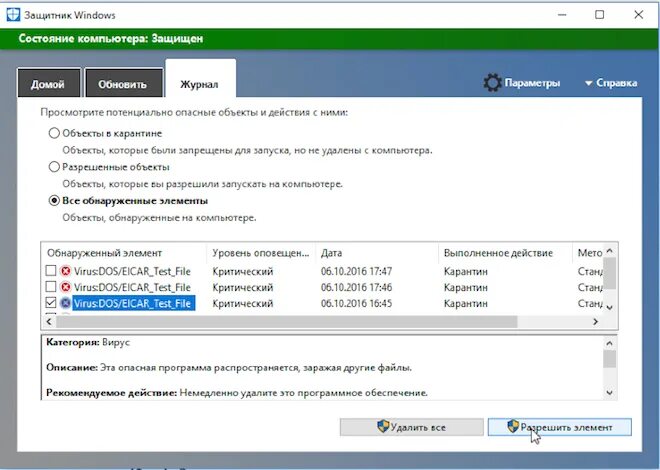The height and width of the screenshot is (470, 660).
Task: Click right arrow of horizontal scrollbar
Action: (595, 322)
